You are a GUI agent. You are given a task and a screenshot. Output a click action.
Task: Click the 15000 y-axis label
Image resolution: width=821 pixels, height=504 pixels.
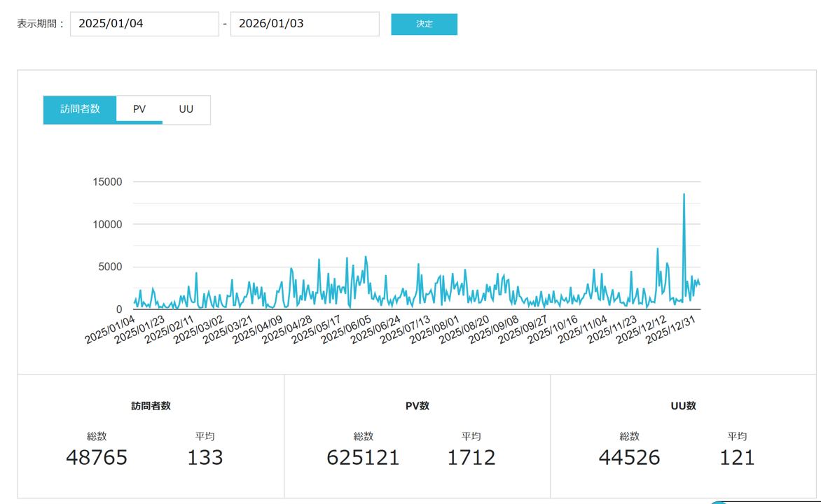point(107,182)
